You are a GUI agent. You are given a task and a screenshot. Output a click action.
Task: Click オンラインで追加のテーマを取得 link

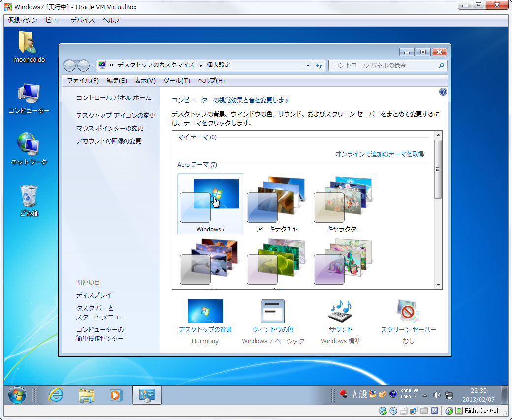tap(379, 154)
